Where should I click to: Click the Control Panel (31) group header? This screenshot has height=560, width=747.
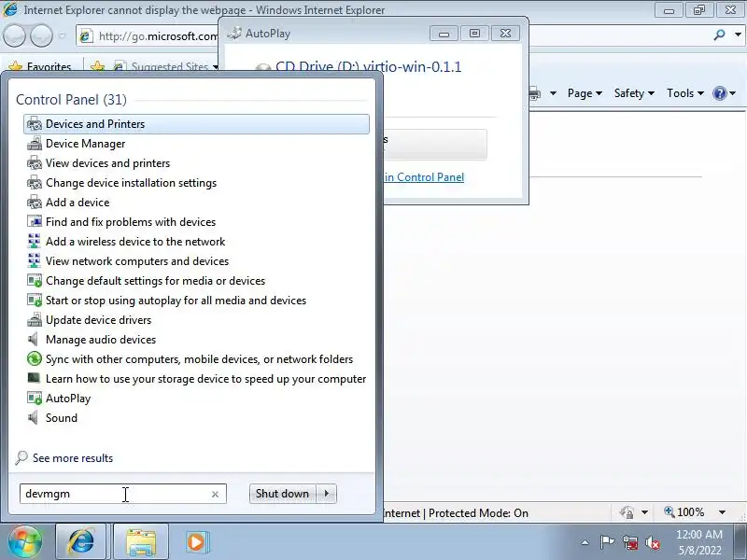pyautogui.click(x=72, y=100)
